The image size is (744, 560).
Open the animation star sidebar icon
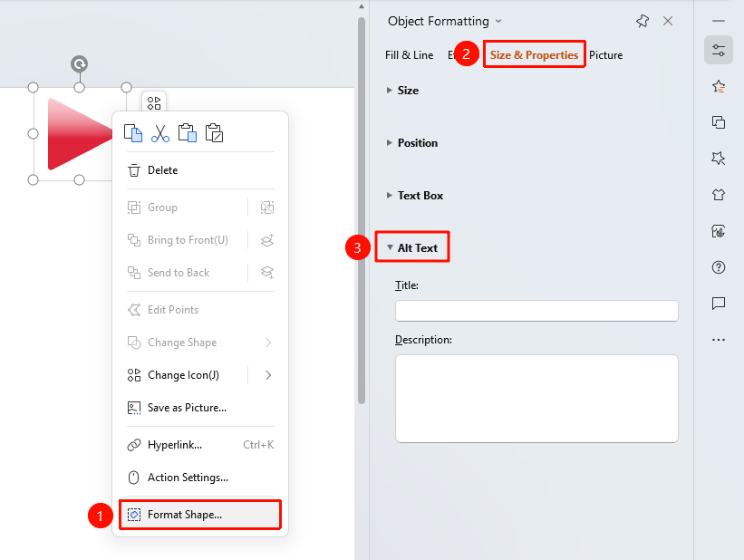[x=719, y=86]
